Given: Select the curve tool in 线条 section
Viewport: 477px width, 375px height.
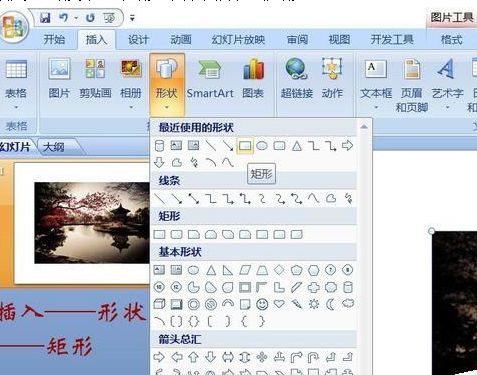Looking at the screenshot, I should [313, 199].
